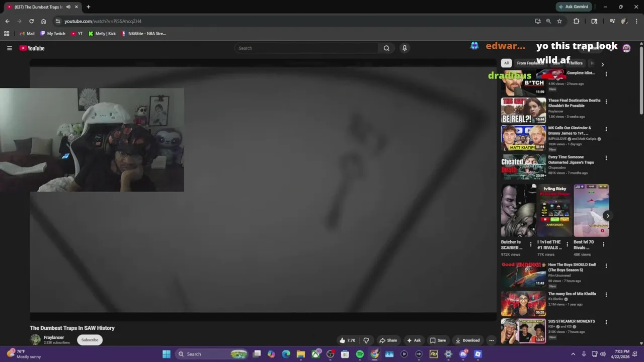The height and width of the screenshot is (362, 644).
Task: Show more filter chips with the right arrow
Action: pyautogui.click(x=602, y=64)
